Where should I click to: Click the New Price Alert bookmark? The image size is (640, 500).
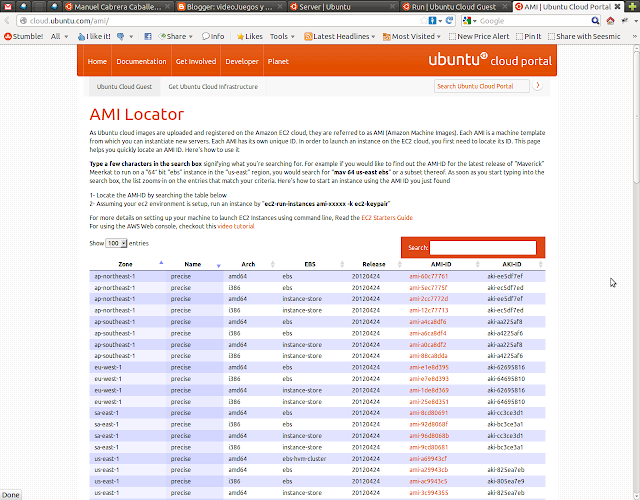[479, 36]
